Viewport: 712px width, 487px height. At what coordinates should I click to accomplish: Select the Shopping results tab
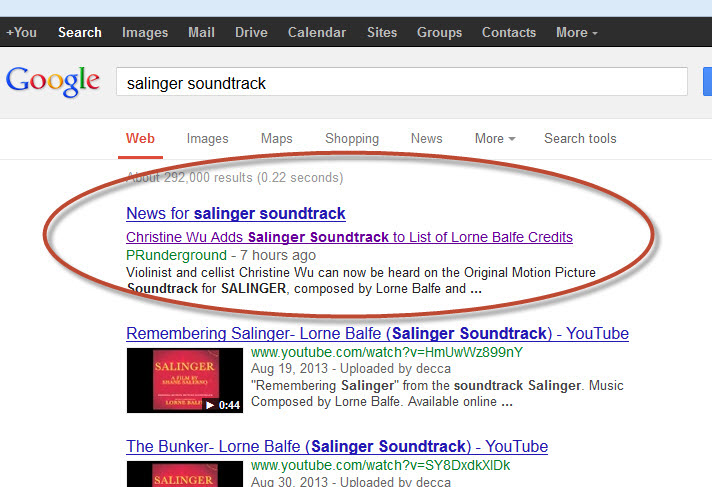pos(352,138)
